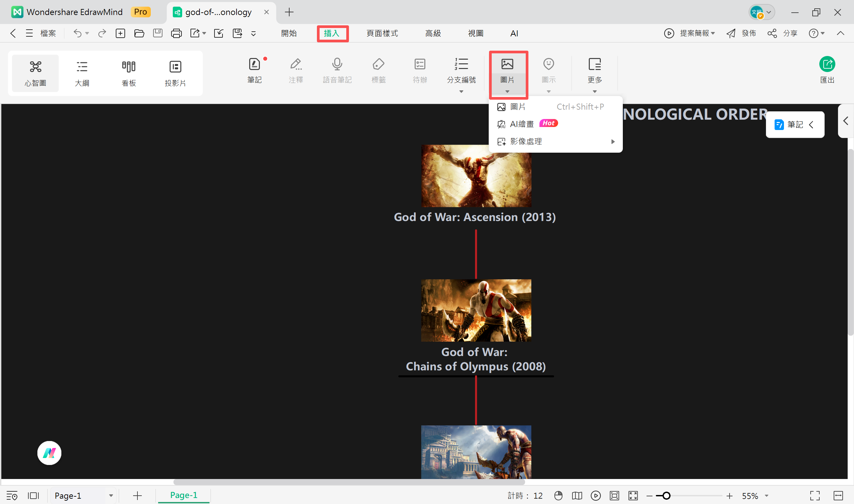This screenshot has height=504, width=854.
Task: Choose AI繪畫 from the image dropdown menu
Action: [522, 124]
